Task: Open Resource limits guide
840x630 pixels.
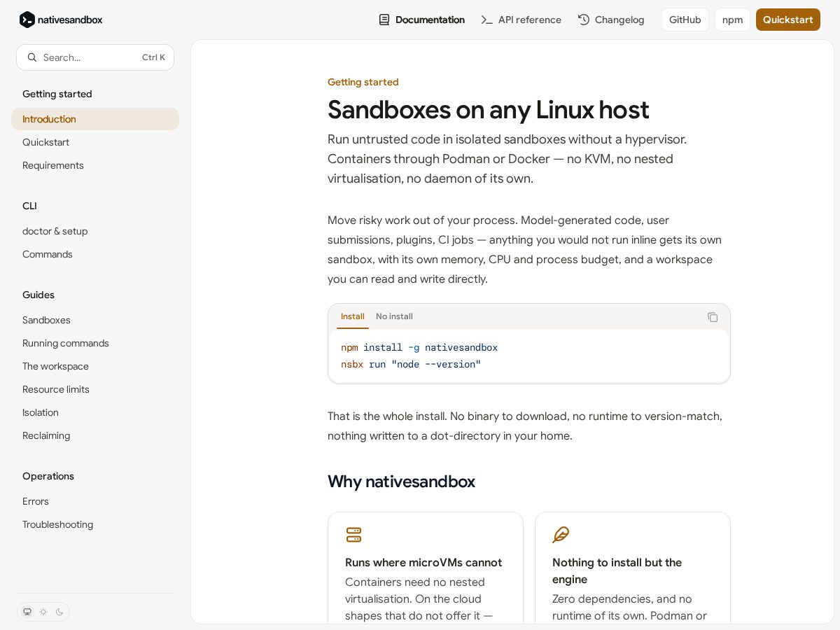Action: point(95,389)
